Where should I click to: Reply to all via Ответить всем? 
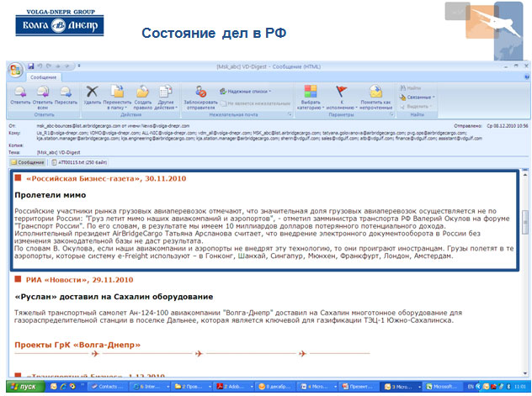click(x=43, y=98)
